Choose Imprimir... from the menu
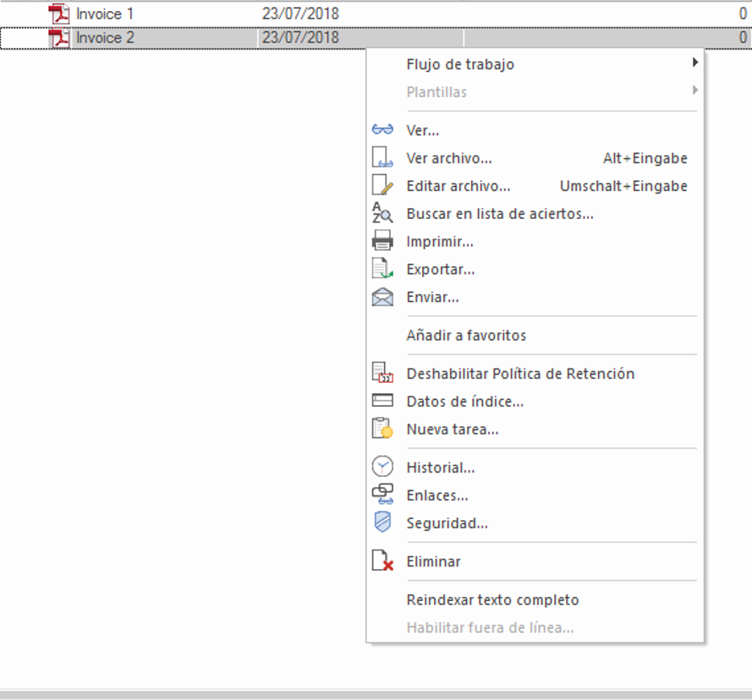752x700 pixels. click(535, 241)
